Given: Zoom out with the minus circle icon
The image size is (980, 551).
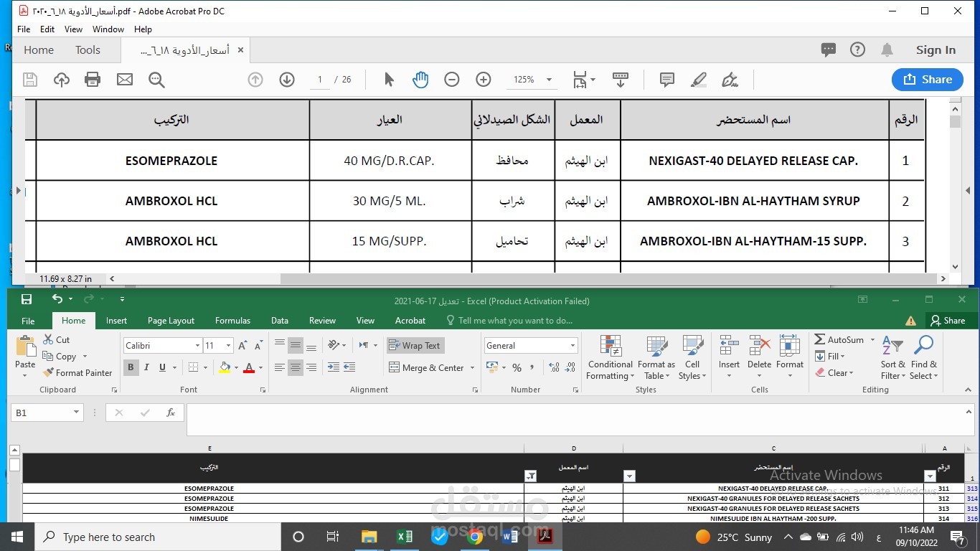Looking at the screenshot, I should (x=452, y=80).
